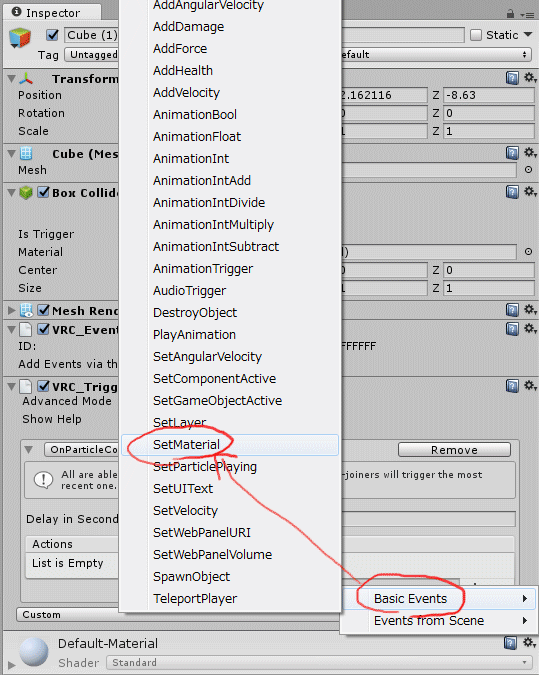Click collider Material object picker circle
539x675 pixels.
[x=528, y=252]
